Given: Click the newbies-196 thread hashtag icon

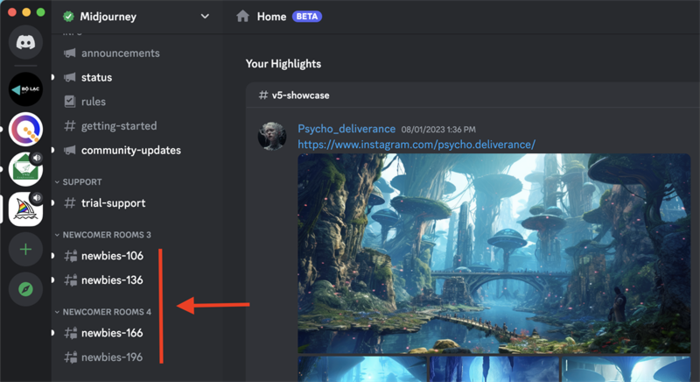Looking at the screenshot, I should click(x=70, y=357).
